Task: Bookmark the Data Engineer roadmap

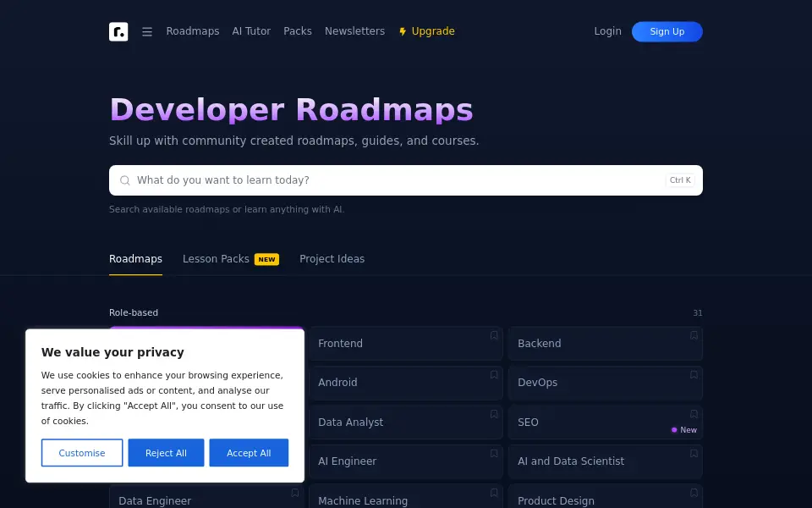Action: click(x=294, y=493)
